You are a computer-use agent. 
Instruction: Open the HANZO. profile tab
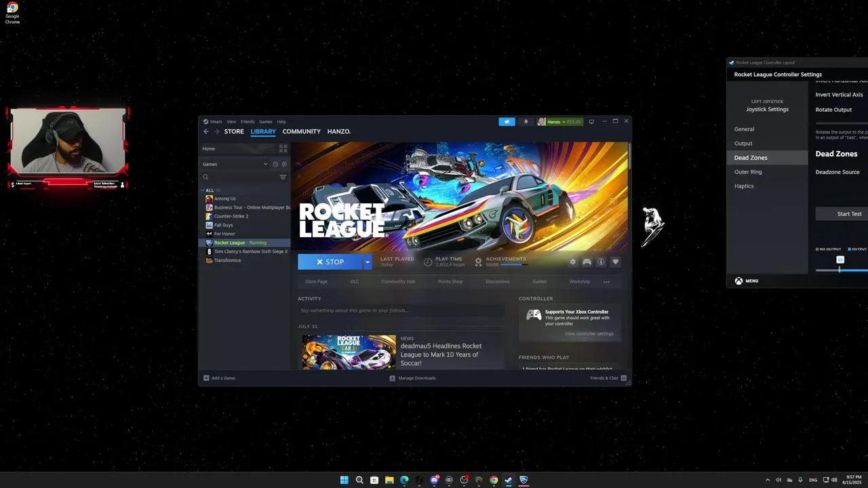339,131
